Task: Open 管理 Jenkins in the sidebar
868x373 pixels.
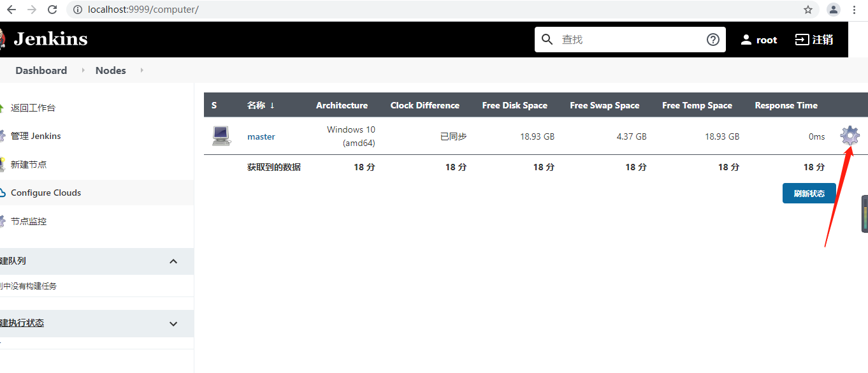Action: tap(36, 136)
